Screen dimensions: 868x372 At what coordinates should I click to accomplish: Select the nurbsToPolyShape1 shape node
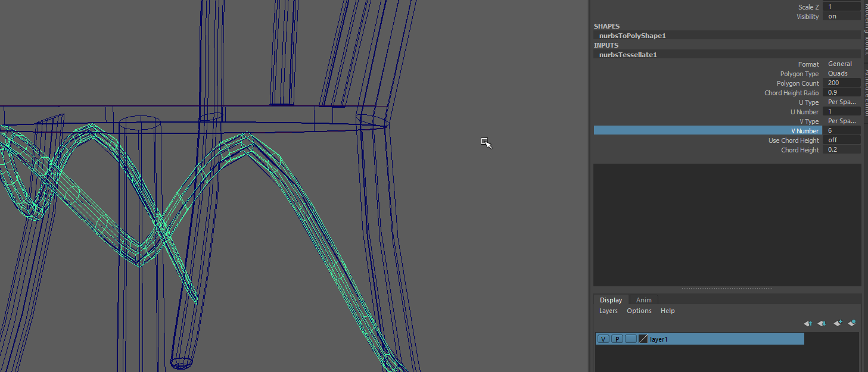click(x=632, y=36)
